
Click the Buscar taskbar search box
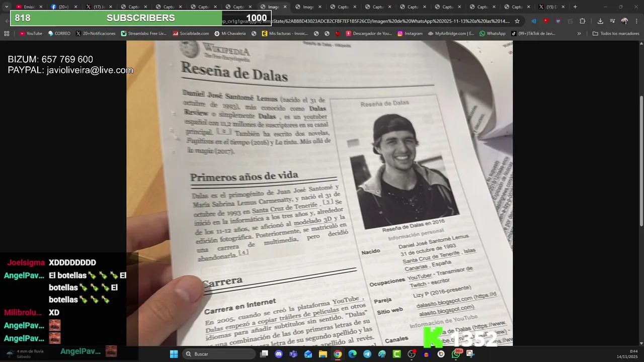pyautogui.click(x=219, y=354)
